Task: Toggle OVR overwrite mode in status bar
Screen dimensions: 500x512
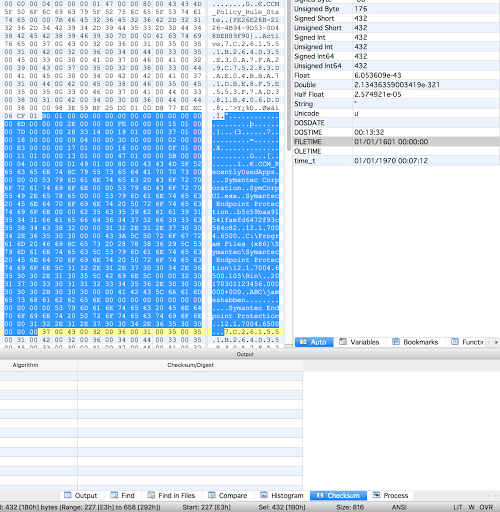Action: pyautogui.click(x=486, y=507)
